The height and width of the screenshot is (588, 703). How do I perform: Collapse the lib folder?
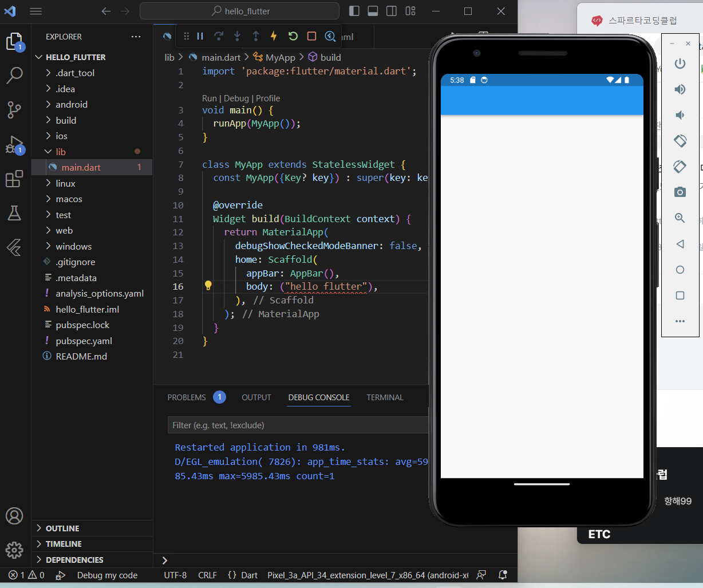coord(92,152)
